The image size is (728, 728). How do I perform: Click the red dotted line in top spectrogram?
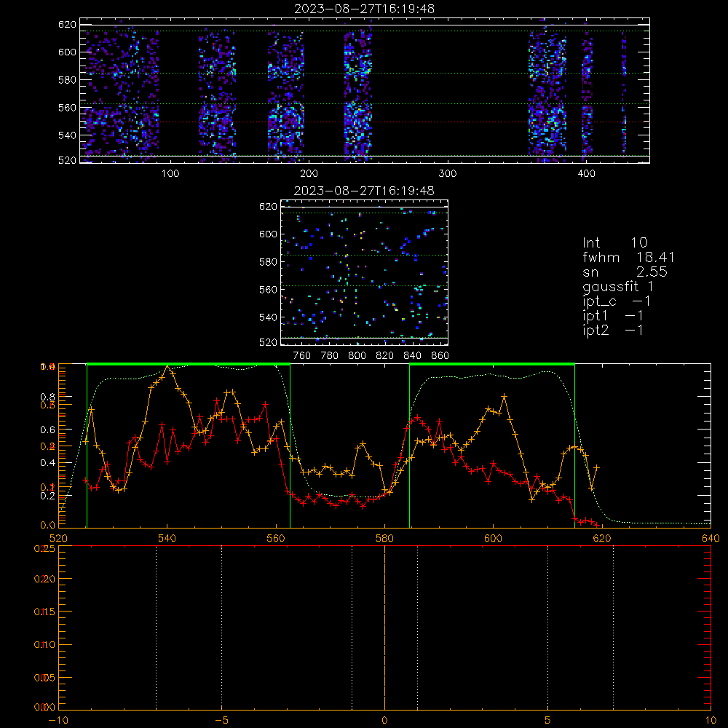[365, 122]
